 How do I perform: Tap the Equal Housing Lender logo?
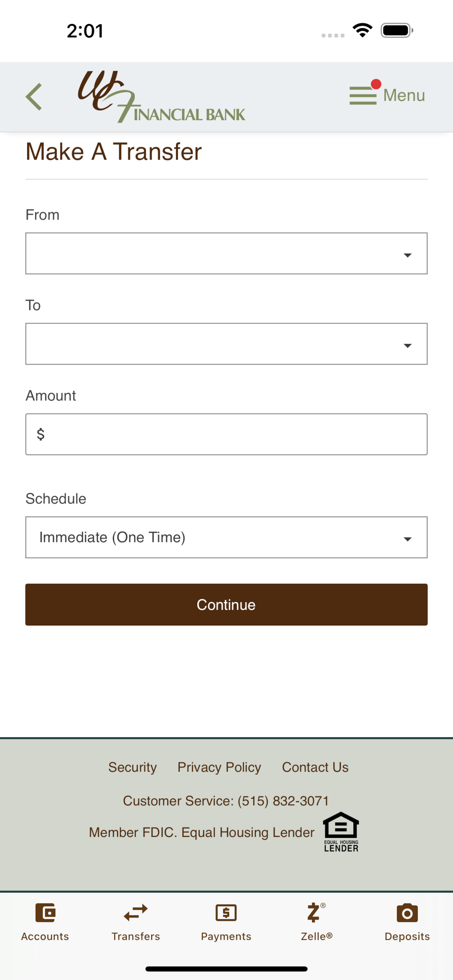coord(341,832)
